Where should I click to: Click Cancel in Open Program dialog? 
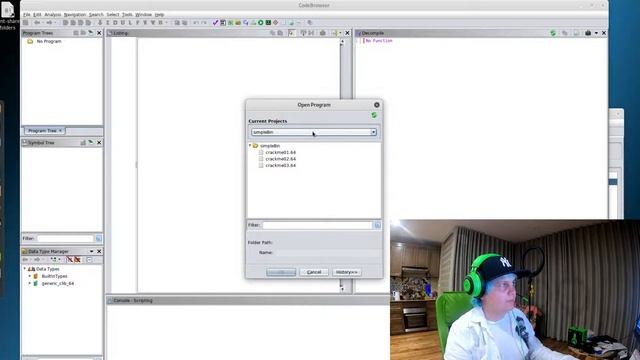[314, 272]
